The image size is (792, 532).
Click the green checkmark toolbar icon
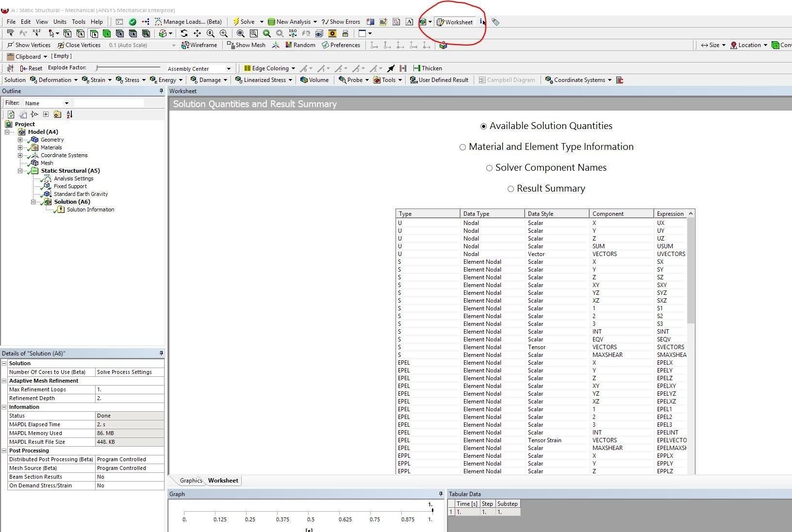coord(132,22)
